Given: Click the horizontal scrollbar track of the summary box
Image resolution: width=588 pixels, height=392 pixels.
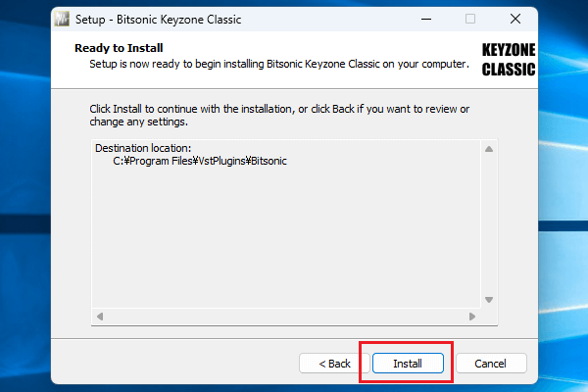Looking at the screenshot, I should point(284,317).
